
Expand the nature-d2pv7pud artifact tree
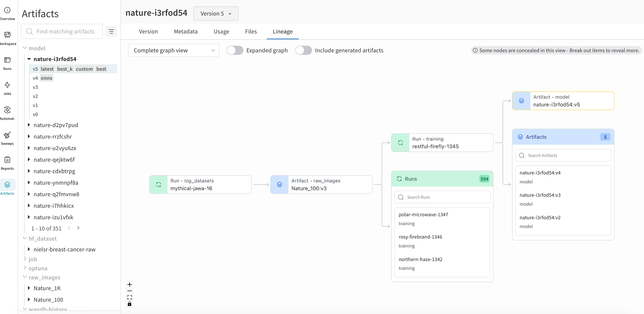pos(29,125)
